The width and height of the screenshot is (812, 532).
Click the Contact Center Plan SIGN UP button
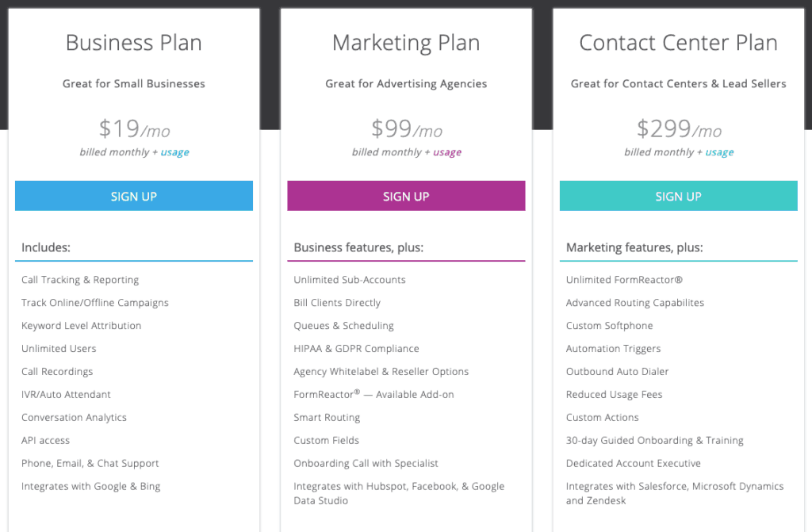point(678,196)
